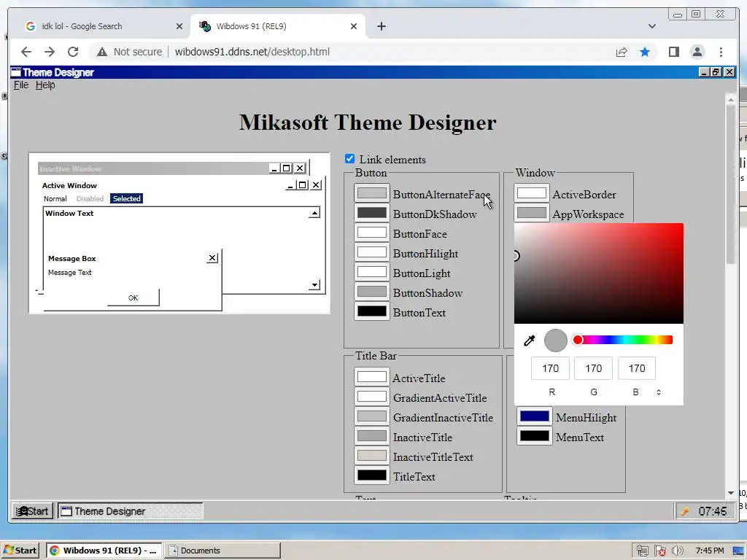The image size is (747, 560).
Task: Click inside the saturation gradient area
Action: 599,273
